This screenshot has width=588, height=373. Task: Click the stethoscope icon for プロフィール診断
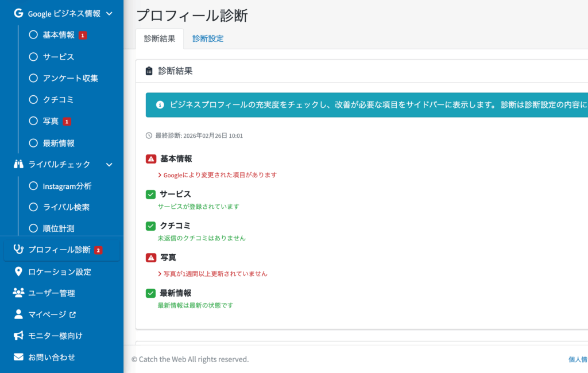[x=18, y=250]
